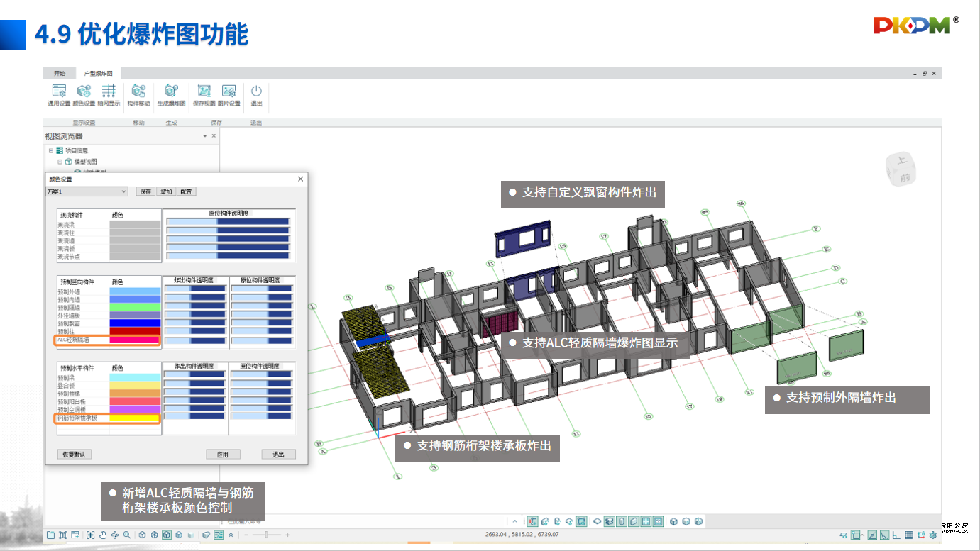The height and width of the screenshot is (551, 980).
Task: Click the 保存视图 save view icon
Action: click(x=204, y=91)
